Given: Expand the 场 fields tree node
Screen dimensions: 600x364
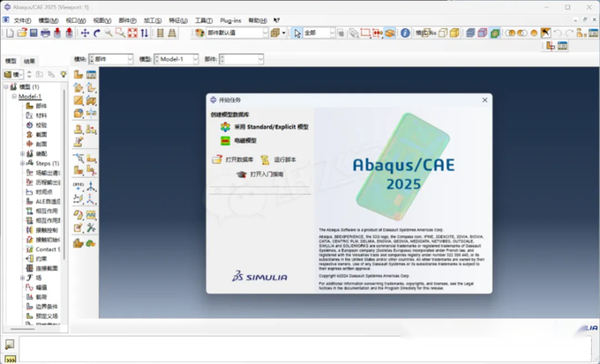Looking at the screenshot, I should click(22, 278).
